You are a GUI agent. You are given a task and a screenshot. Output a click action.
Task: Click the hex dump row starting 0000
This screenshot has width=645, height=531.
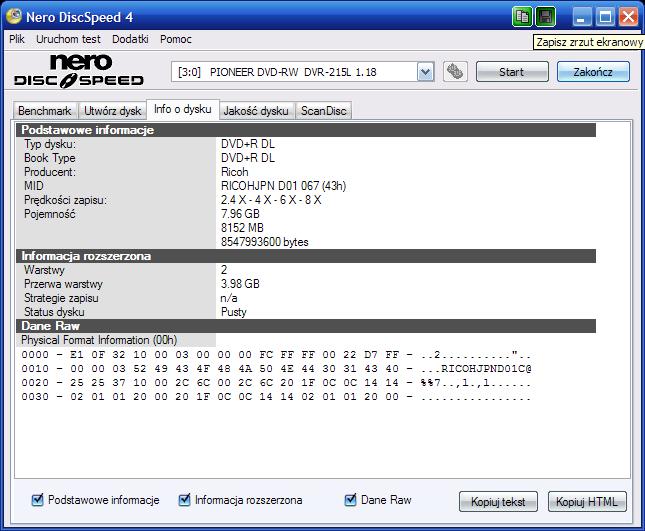point(276,355)
